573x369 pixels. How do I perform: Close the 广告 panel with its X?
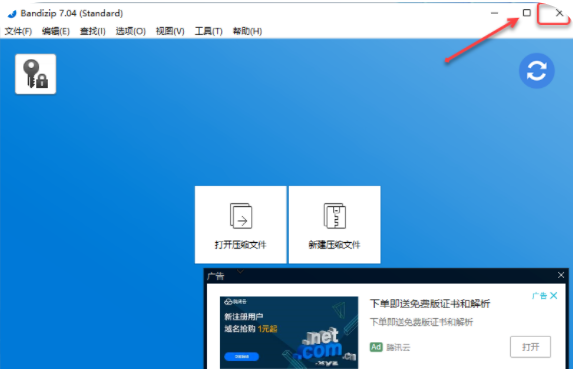tap(561, 275)
